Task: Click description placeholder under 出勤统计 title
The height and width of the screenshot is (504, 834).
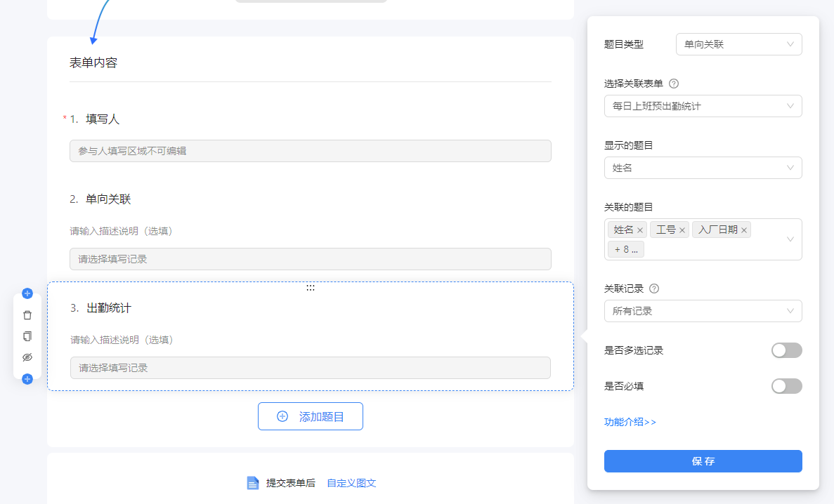Action: (x=122, y=340)
